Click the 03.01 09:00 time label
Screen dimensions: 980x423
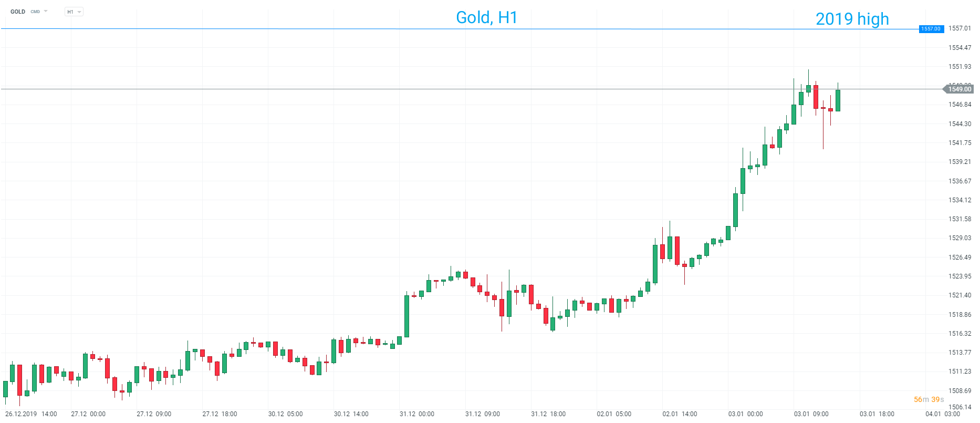[811, 414]
